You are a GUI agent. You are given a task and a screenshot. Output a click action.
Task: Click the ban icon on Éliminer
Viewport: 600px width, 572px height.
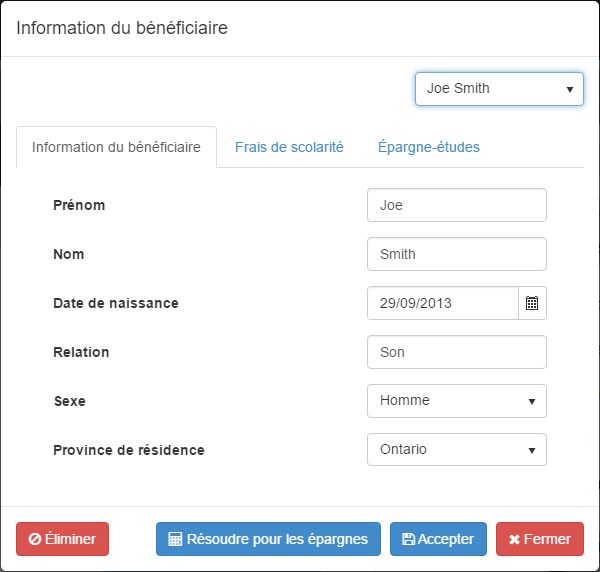point(35,539)
